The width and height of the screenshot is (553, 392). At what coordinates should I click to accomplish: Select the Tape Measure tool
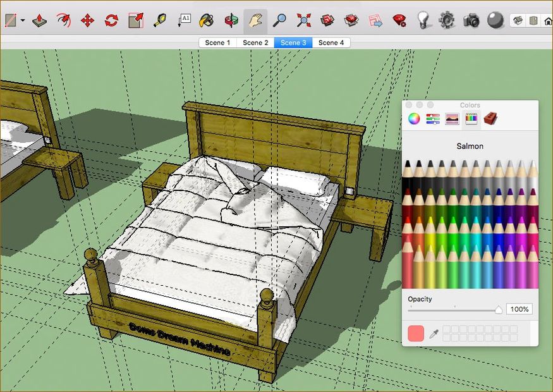161,20
